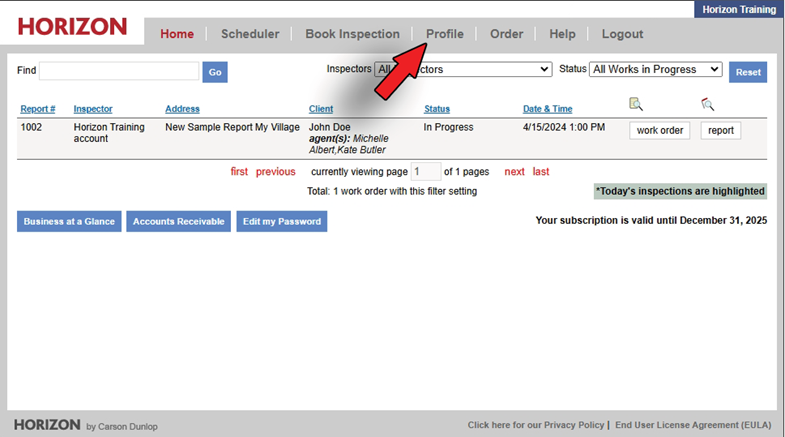Image resolution: width=785 pixels, height=437 pixels.
Task: Expand the Status filter dropdown
Action: click(655, 69)
